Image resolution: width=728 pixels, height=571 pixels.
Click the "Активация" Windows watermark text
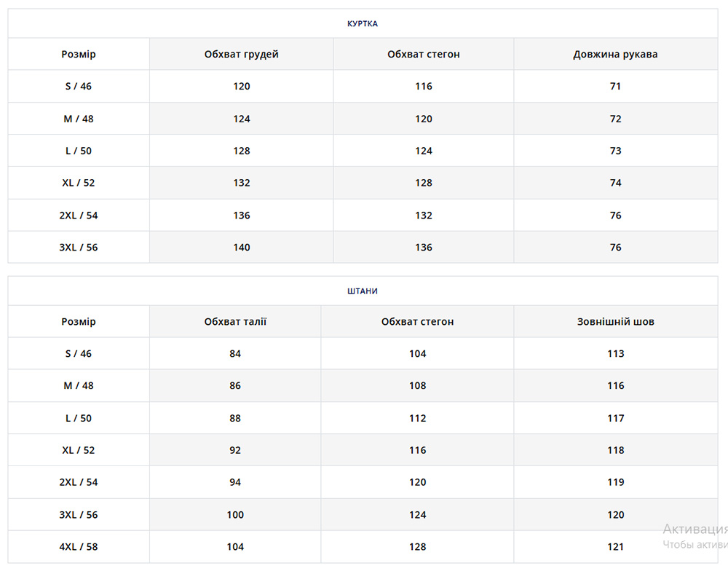(x=695, y=529)
